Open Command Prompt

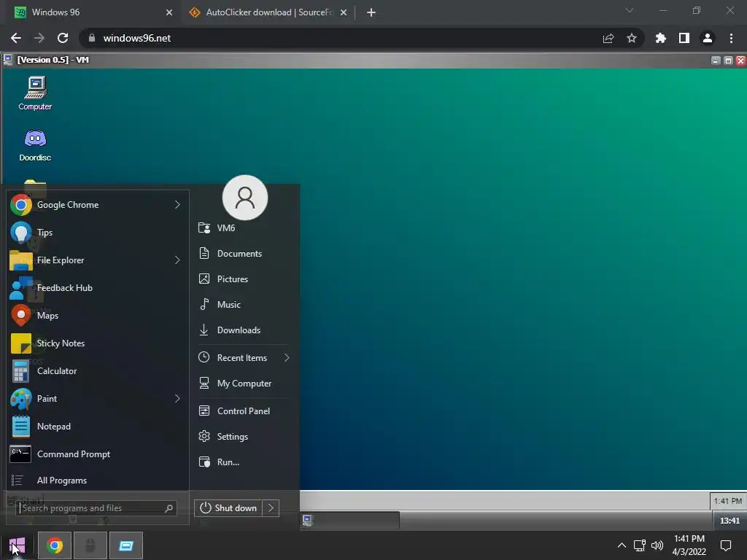(x=98, y=454)
